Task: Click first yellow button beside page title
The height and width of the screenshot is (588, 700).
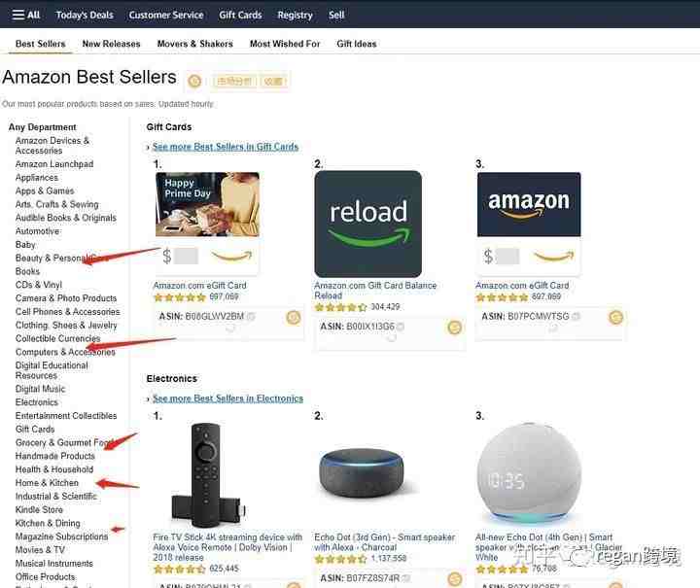Action: (235, 82)
